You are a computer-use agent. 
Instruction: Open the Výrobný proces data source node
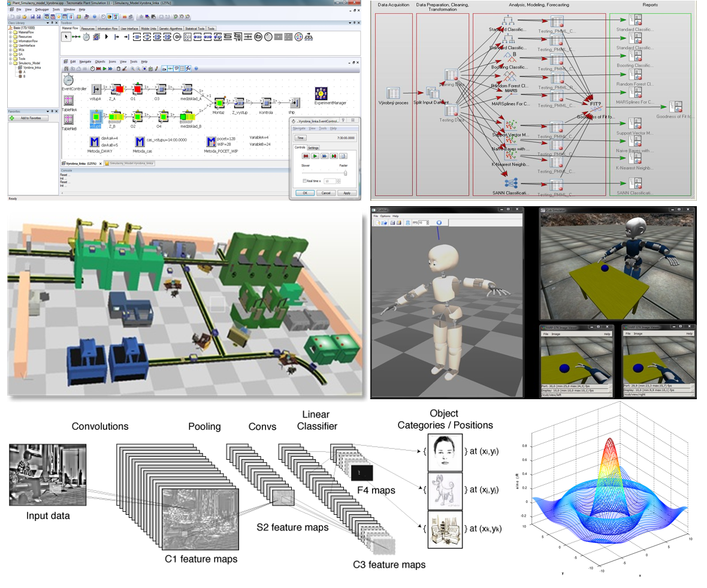394,93
